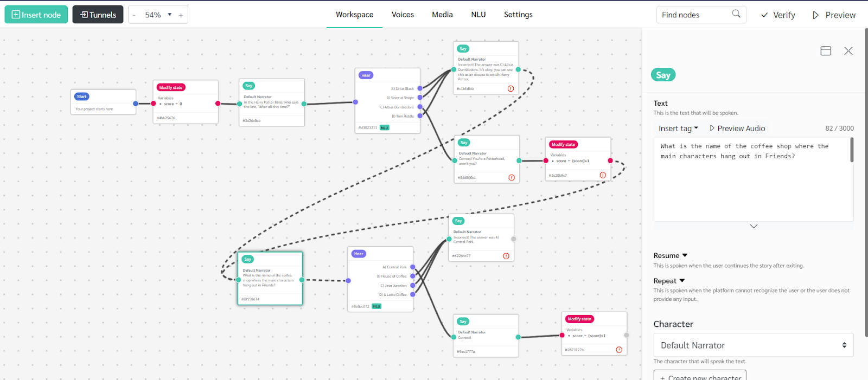This screenshot has width=868, height=380.
Task: Click the '82 / 3000' character count
Action: coord(839,128)
